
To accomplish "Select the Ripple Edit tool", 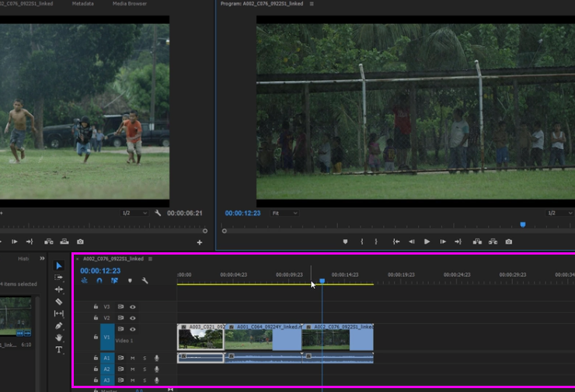I will pos(59,290).
